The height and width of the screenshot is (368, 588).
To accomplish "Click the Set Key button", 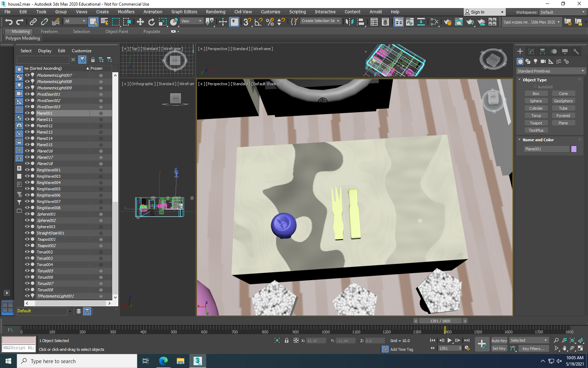I will [499, 348].
